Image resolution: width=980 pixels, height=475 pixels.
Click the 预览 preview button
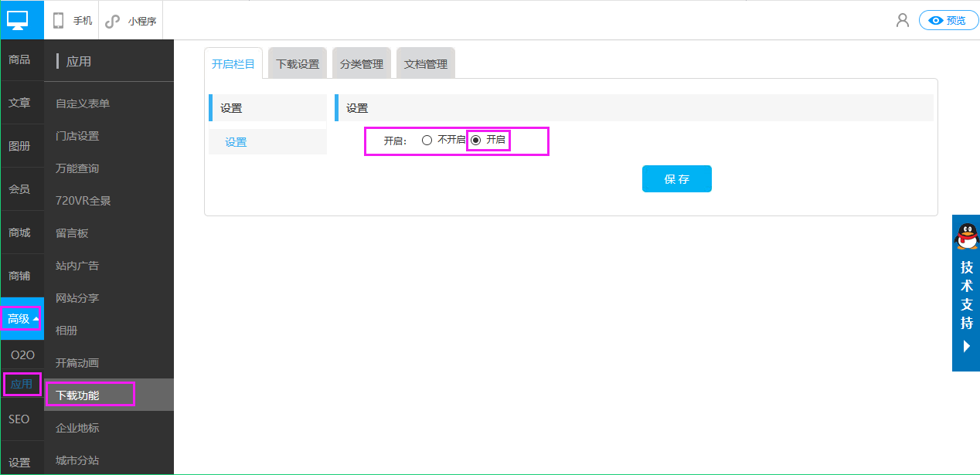(948, 21)
